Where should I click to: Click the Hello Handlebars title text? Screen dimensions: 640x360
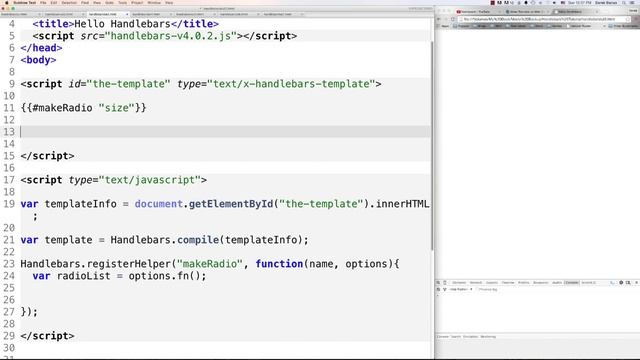point(122,24)
